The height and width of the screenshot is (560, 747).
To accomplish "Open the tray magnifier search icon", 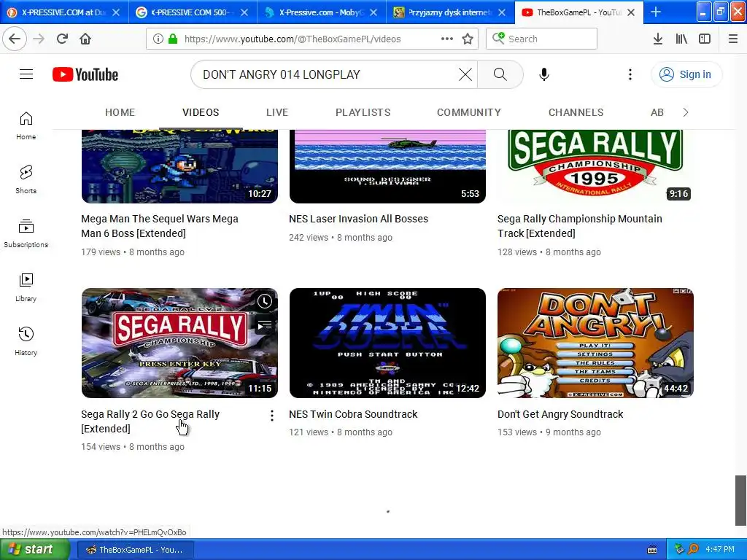I will point(693,549).
